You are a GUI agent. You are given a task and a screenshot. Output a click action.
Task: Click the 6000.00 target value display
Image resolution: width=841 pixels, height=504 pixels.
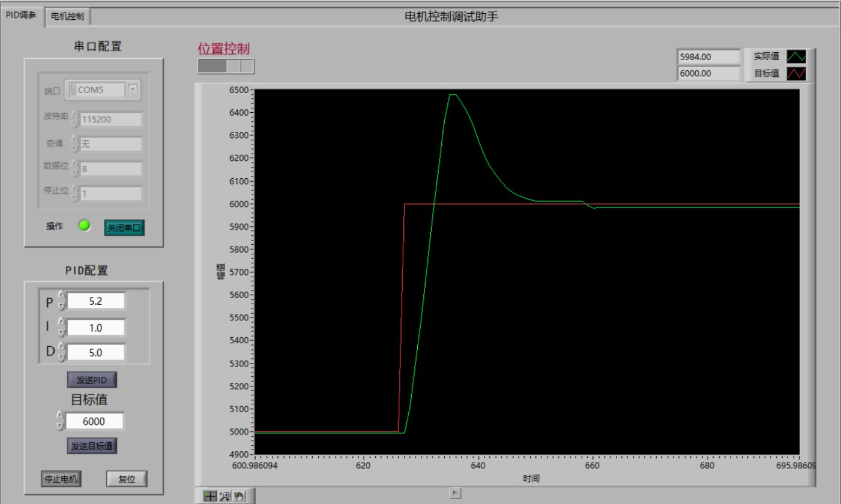[x=708, y=73]
